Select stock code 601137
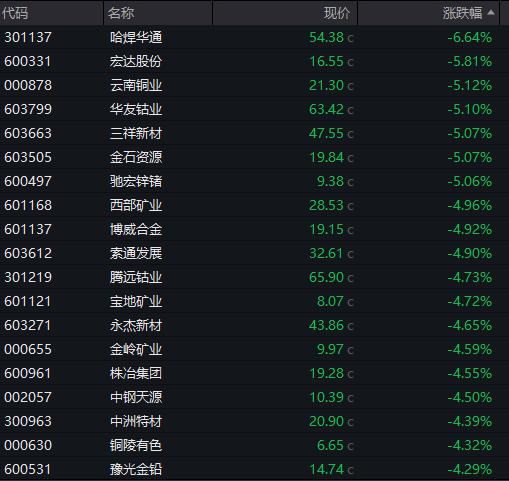Viewport: 509px width, 481px height. pyautogui.click(x=28, y=229)
